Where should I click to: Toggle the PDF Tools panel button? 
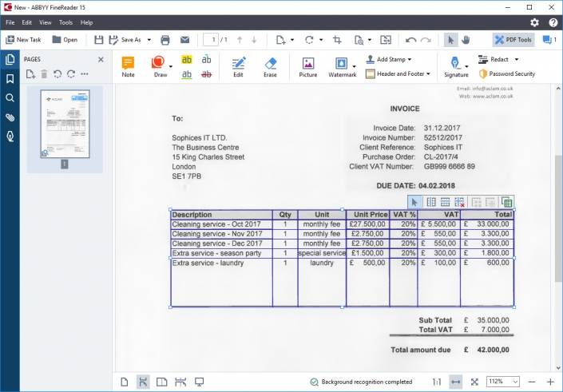(x=513, y=40)
